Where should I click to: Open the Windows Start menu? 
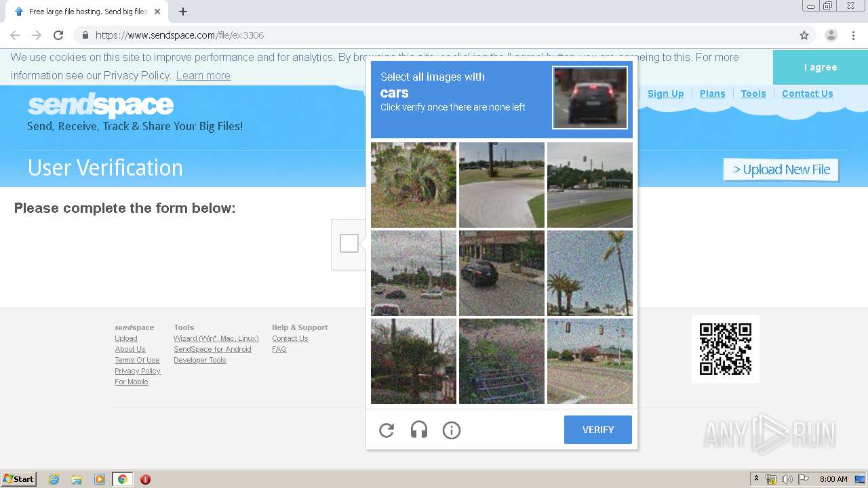point(19,479)
